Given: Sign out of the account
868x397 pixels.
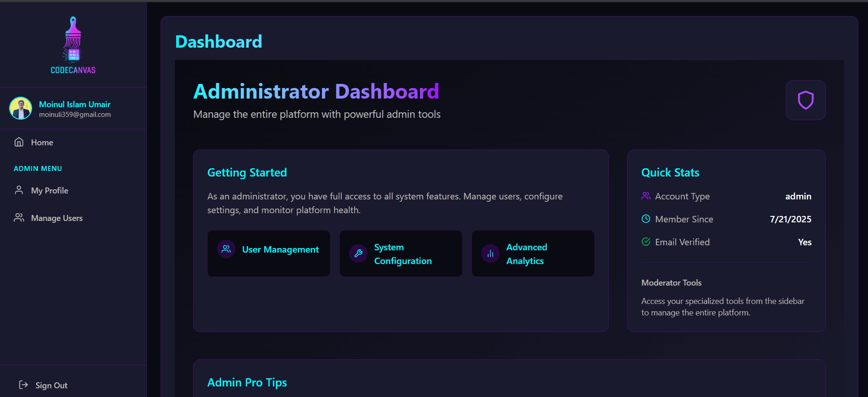Looking at the screenshot, I should tap(51, 386).
